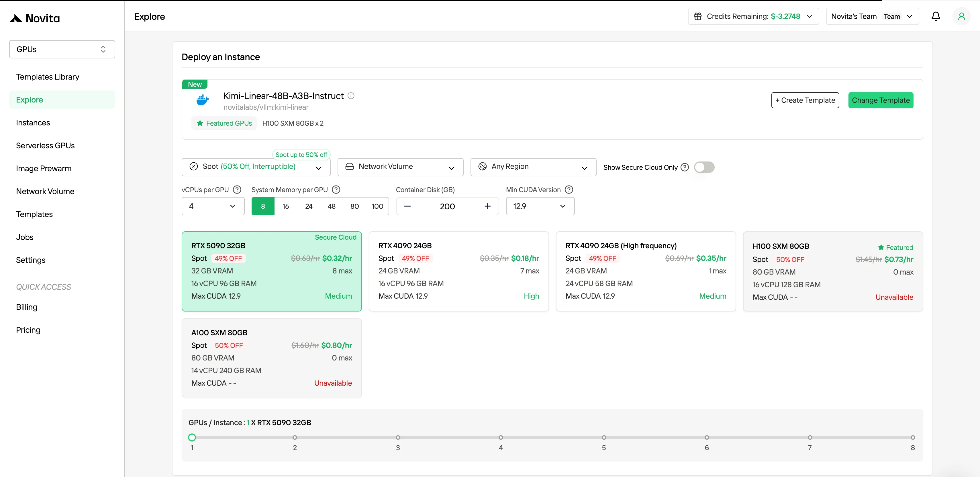Open Serverless GPUs section

click(62, 145)
